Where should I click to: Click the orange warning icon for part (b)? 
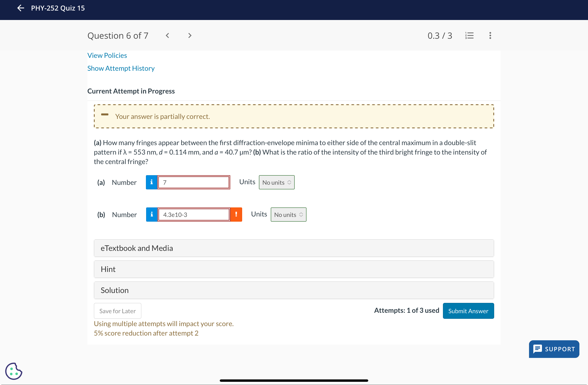[x=236, y=215]
